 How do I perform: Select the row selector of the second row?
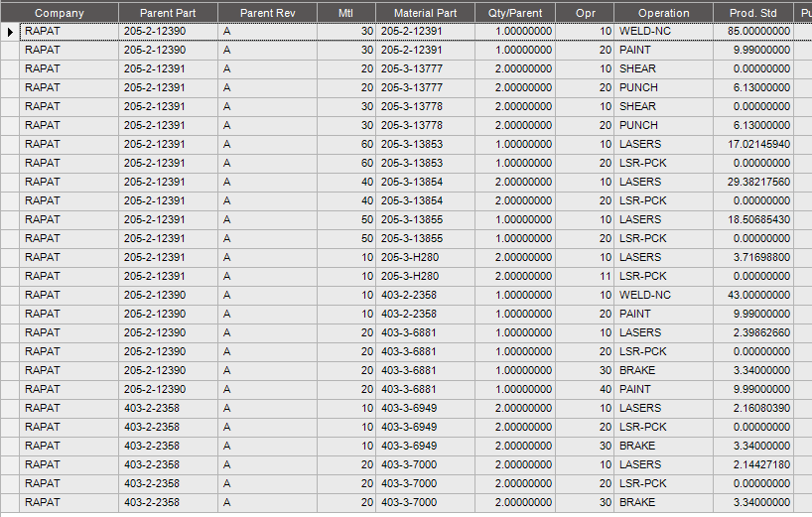click(x=10, y=51)
